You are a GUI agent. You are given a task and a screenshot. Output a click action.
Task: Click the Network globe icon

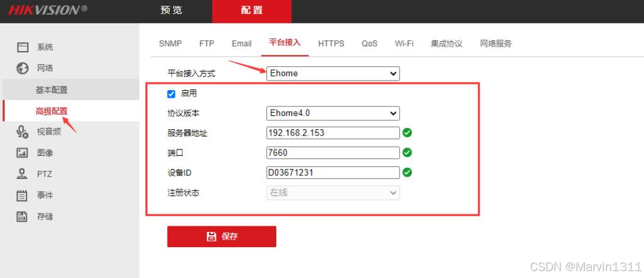[x=22, y=68]
